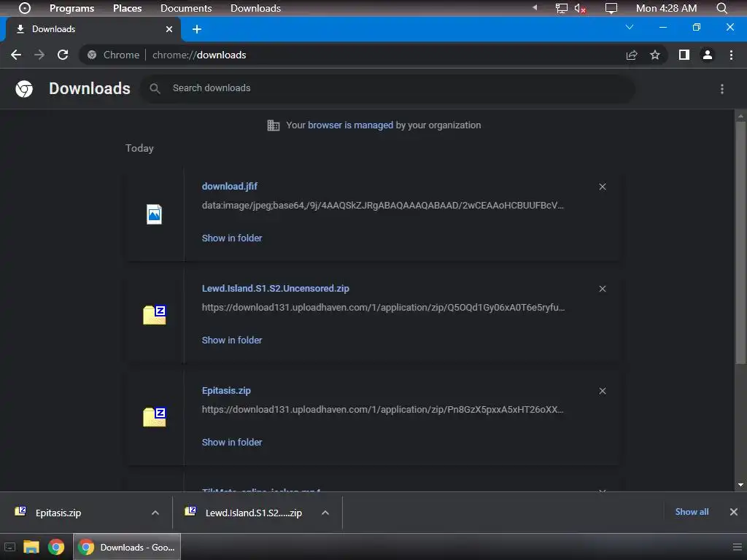Open the Programs menu in top panel

(72, 8)
